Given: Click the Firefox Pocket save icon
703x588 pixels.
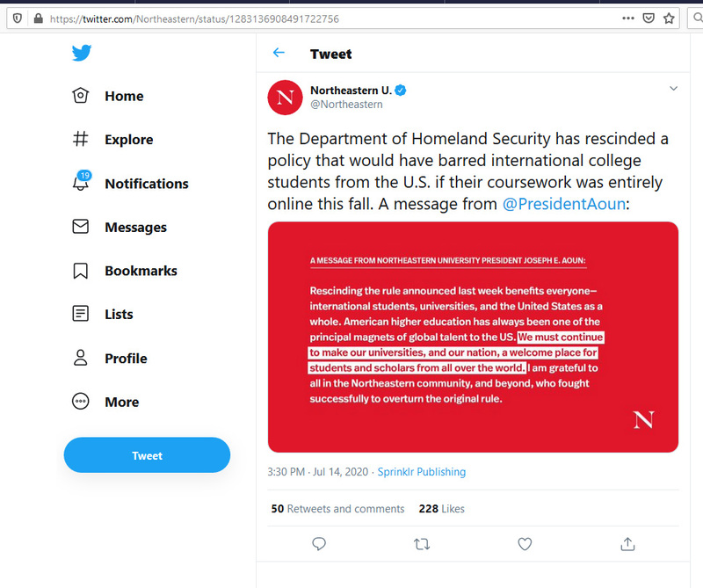Looking at the screenshot, I should (649, 18).
